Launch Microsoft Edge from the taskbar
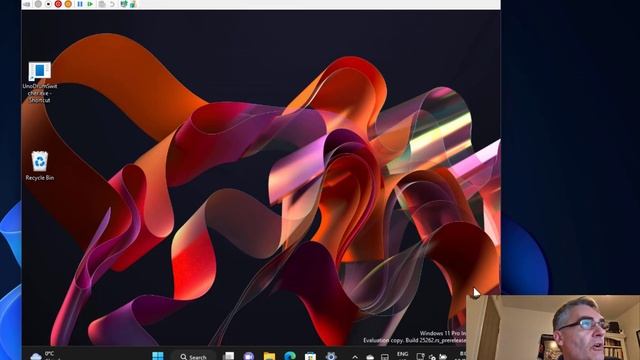The height and width of the screenshot is (360, 640). 290,356
